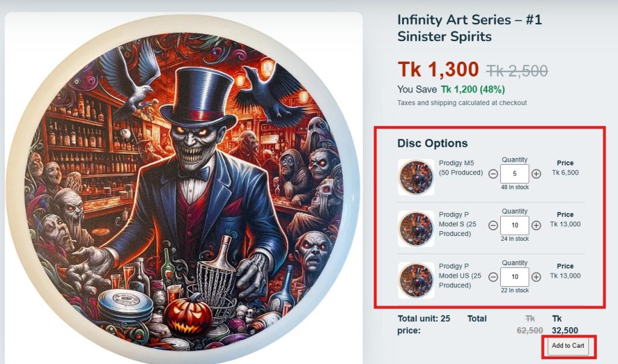Focus the Prodigy P Model S quantity field
The height and width of the screenshot is (364, 618).
(515, 225)
